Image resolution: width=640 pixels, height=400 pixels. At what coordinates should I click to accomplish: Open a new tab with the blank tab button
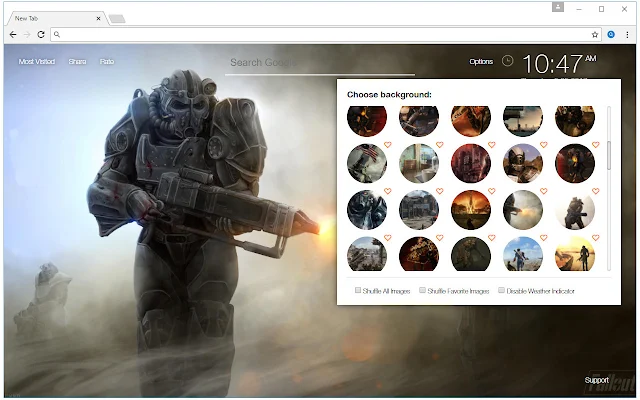117,19
